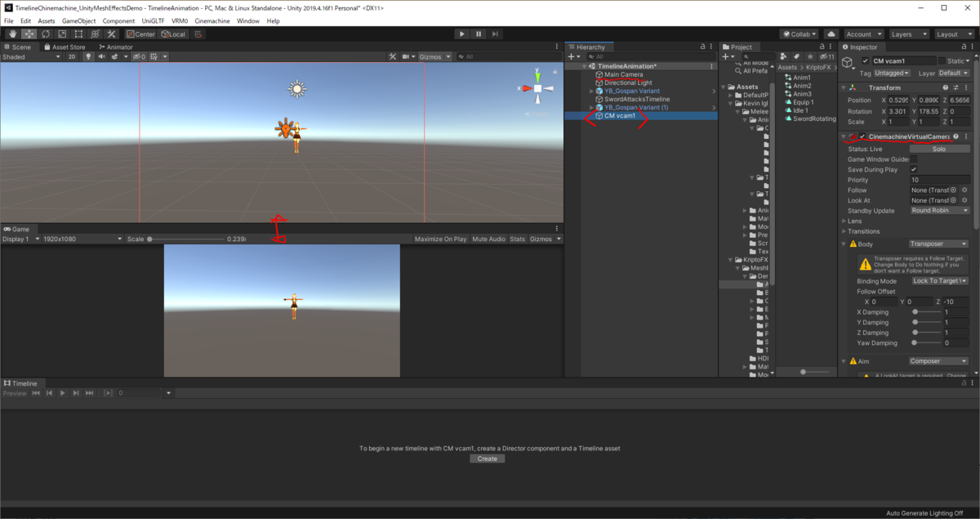This screenshot has width=980, height=519.
Task: Click the Solo button
Action: pos(939,149)
